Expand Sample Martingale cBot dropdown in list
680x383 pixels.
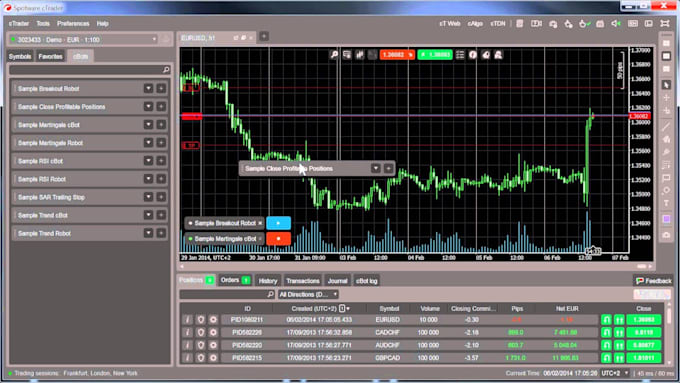coord(148,125)
